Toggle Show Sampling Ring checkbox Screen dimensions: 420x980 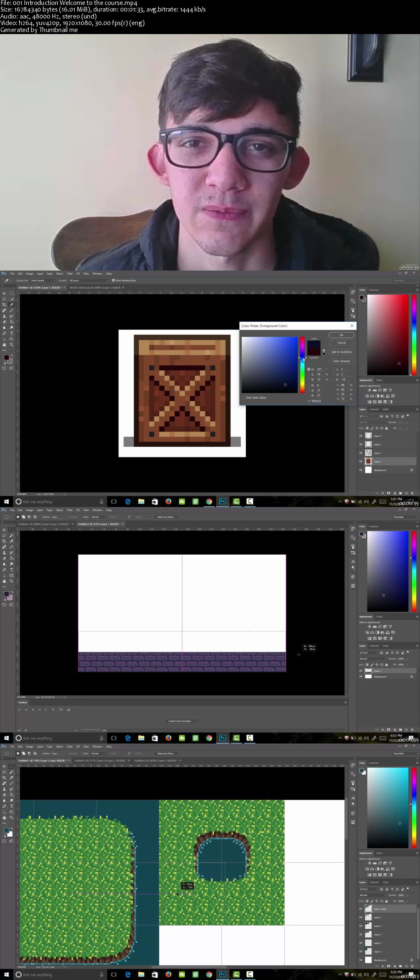[114, 280]
